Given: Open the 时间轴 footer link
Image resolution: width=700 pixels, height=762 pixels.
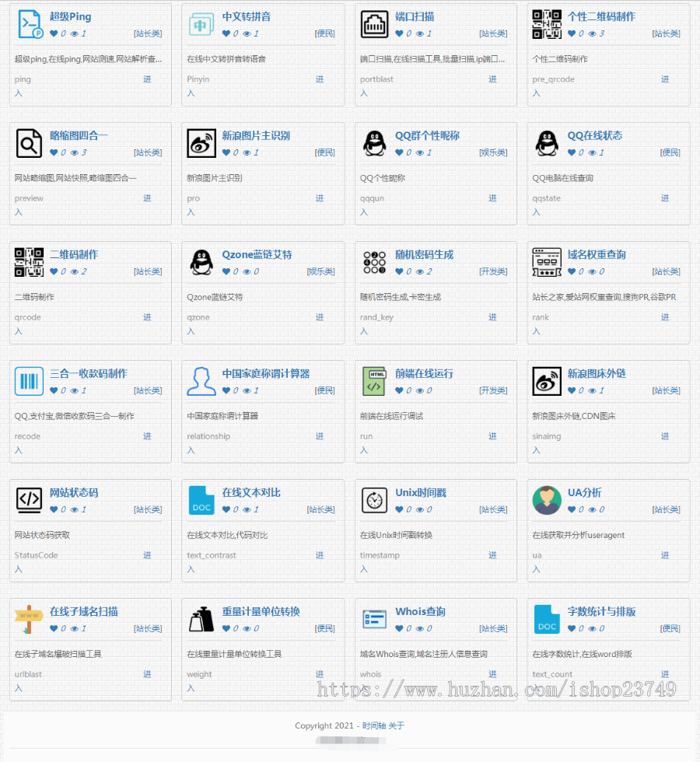Looking at the screenshot, I should coord(374,725).
